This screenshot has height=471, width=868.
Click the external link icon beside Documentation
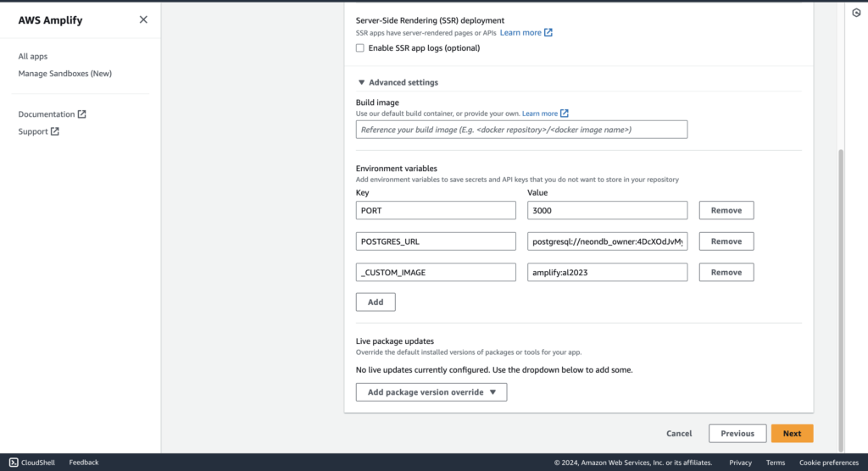point(82,114)
